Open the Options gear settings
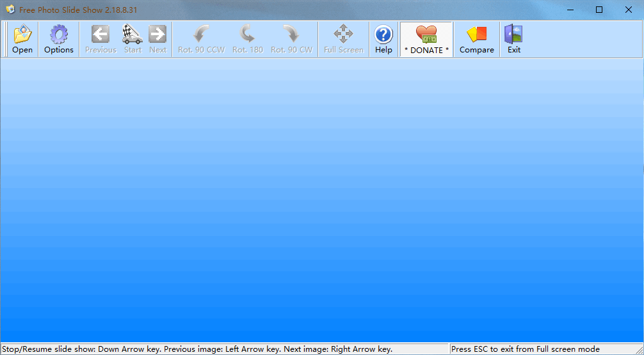 point(59,39)
